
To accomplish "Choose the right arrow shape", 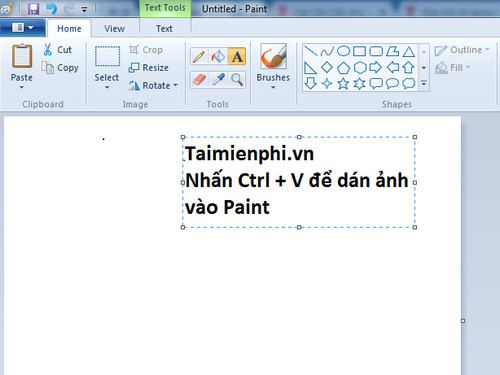I will pos(376,67).
